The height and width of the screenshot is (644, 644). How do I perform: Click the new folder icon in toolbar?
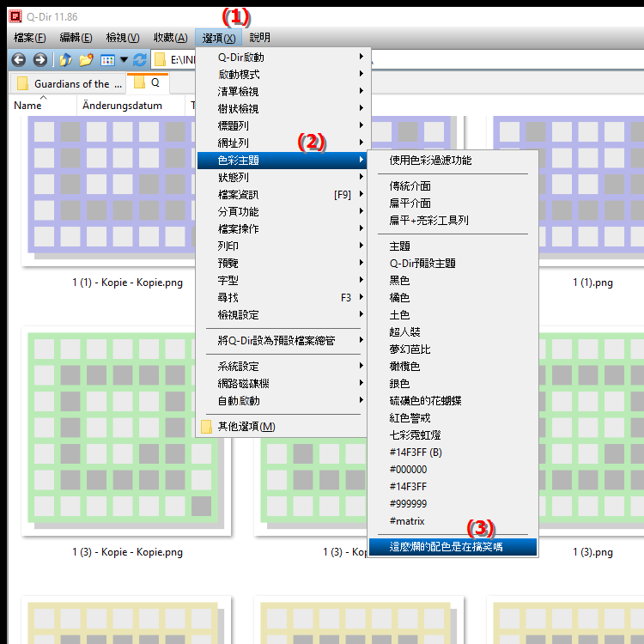coord(86,60)
